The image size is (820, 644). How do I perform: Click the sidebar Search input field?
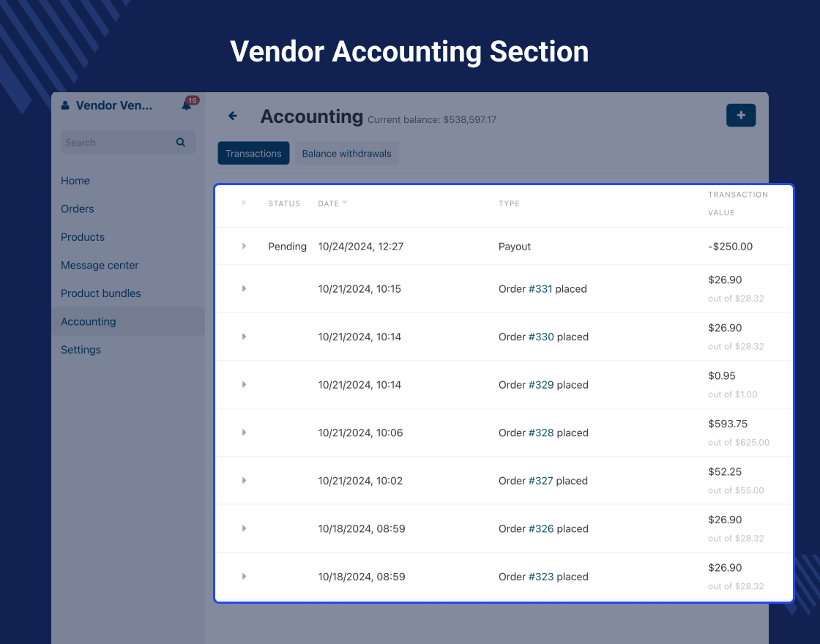[117, 143]
